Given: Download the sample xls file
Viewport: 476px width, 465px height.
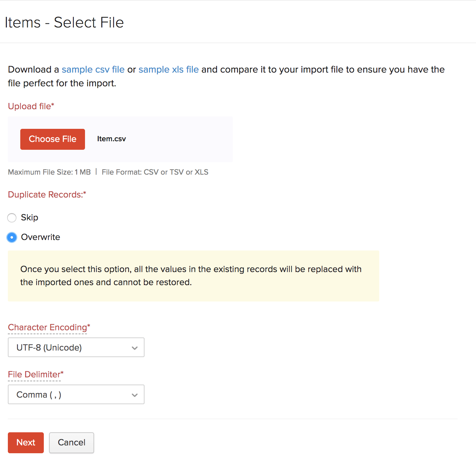Looking at the screenshot, I should pos(168,69).
